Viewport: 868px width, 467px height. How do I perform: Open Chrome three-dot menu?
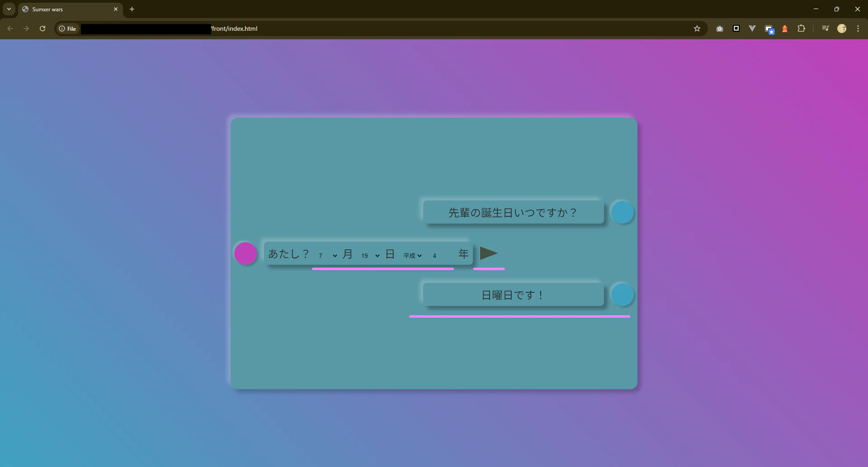[858, 29]
